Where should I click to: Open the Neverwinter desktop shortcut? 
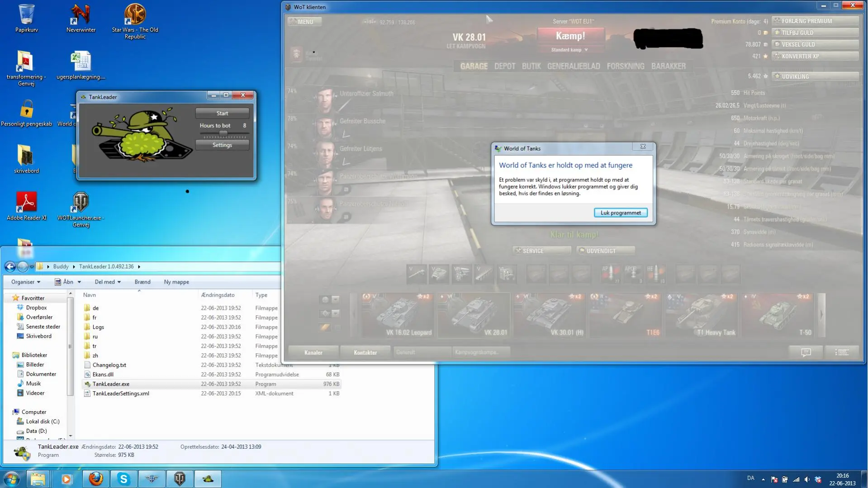point(81,18)
